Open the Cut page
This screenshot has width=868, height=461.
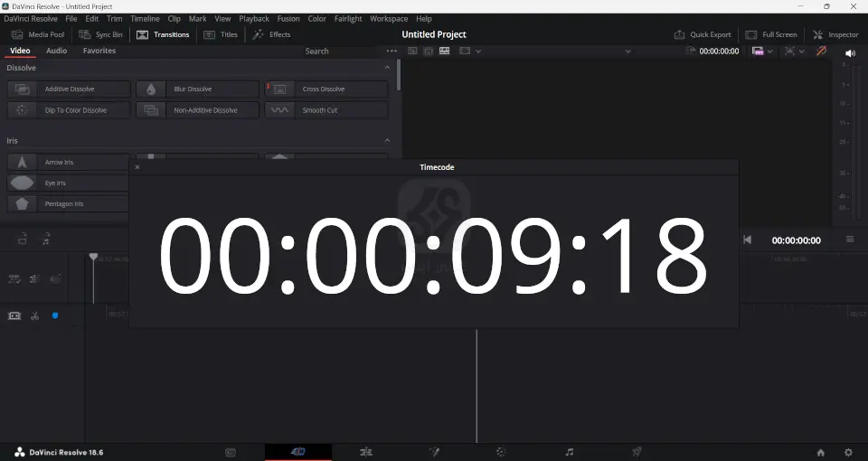tap(297, 452)
